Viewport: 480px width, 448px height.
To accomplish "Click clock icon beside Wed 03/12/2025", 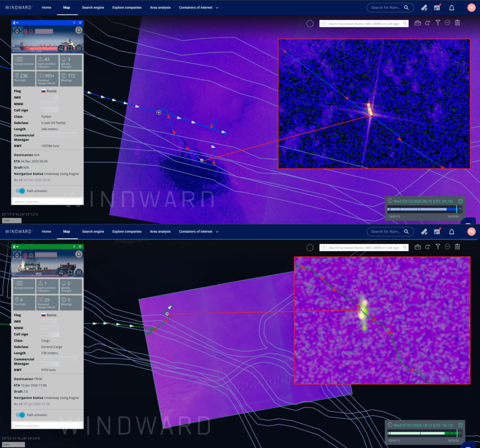I will click(x=390, y=201).
